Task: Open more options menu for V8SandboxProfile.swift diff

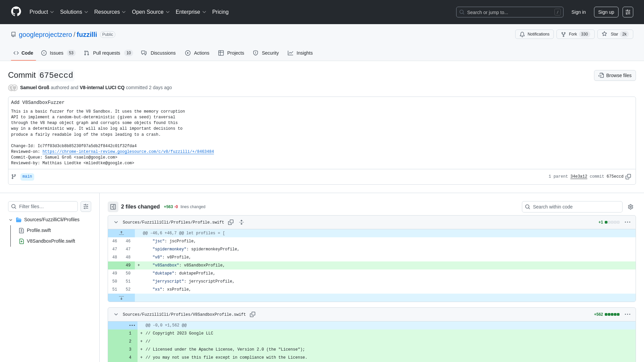Action: [x=628, y=314]
